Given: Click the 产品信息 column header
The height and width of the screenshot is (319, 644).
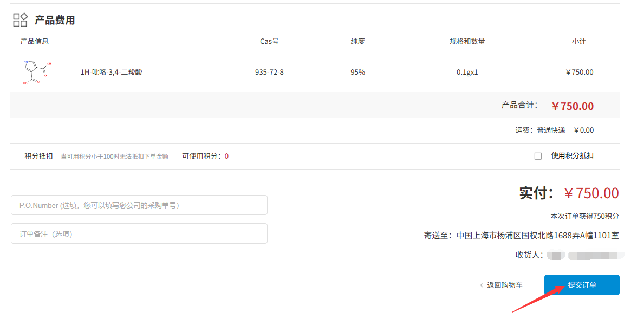Looking at the screenshot, I should 35,41.
